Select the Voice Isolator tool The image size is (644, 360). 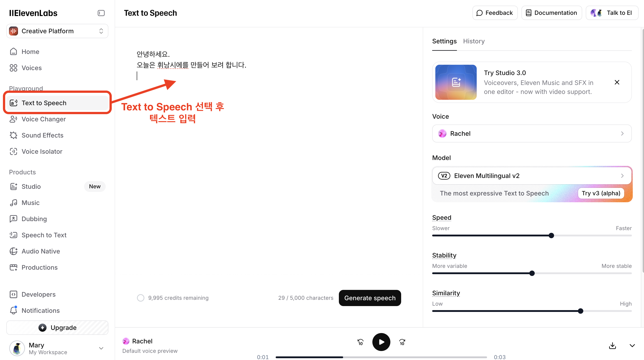point(13,151)
